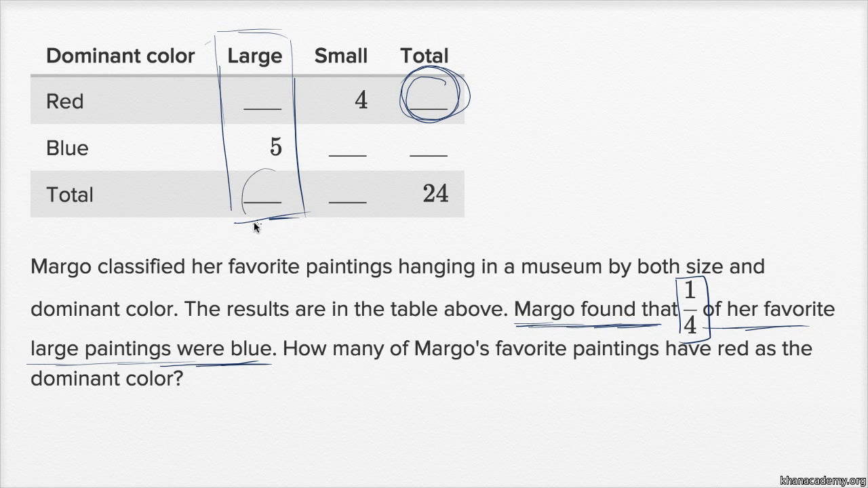The height and width of the screenshot is (488, 868).
Task: Click the Total row label
Action: coord(70,195)
